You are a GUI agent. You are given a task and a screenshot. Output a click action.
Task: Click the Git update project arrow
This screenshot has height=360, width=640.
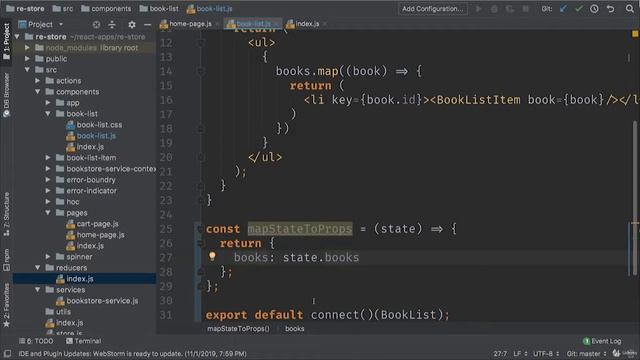pos(563,9)
